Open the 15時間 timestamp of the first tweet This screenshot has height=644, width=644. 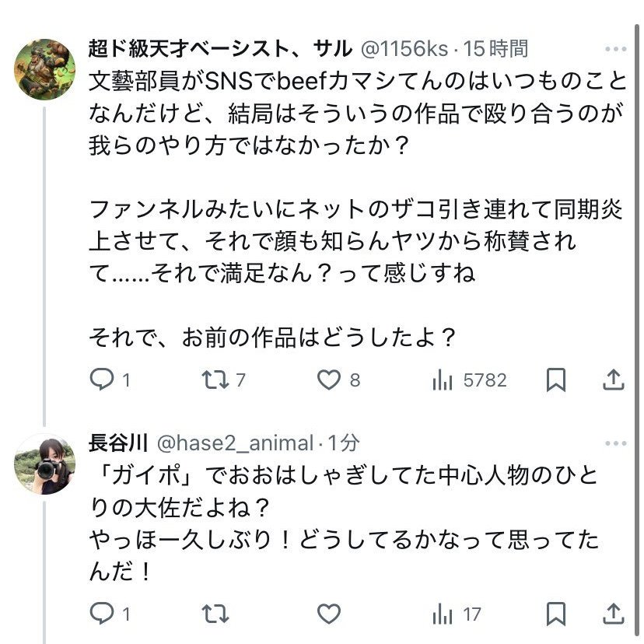point(496,49)
